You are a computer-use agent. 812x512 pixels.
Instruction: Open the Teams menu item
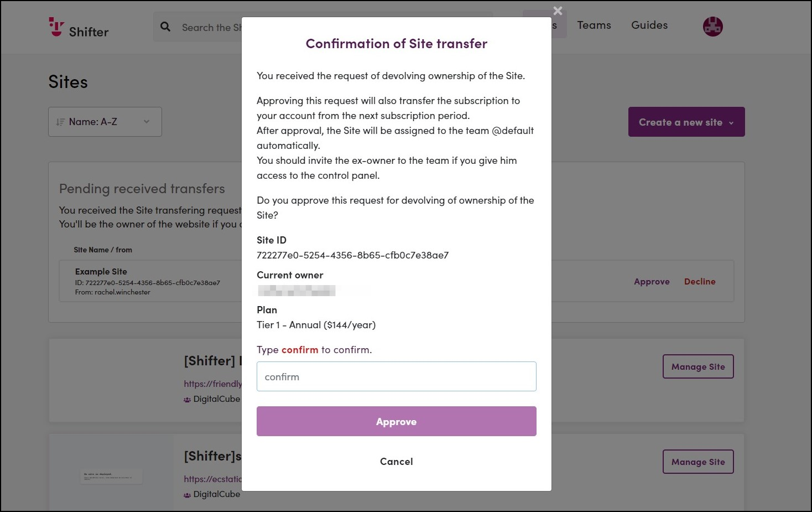(594, 25)
